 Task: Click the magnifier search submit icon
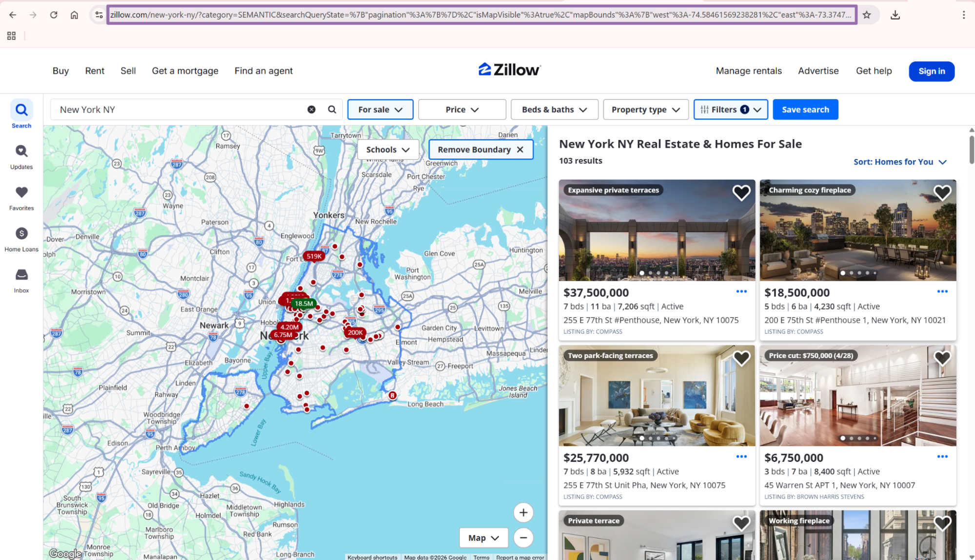click(x=332, y=110)
